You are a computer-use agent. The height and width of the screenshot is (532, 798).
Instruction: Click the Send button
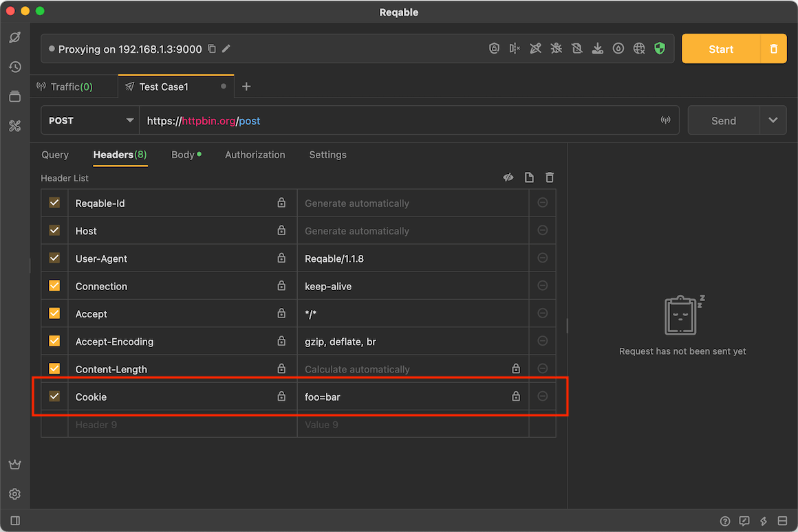[724, 120]
